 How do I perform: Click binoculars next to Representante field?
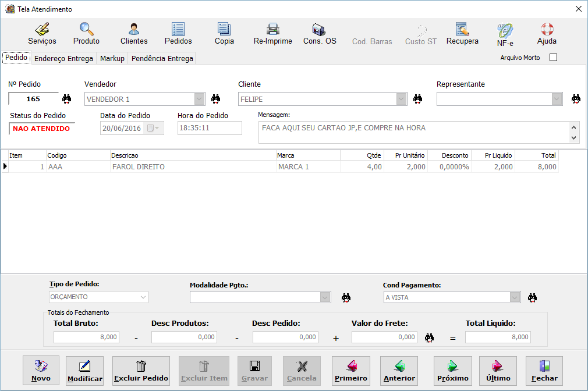point(576,99)
